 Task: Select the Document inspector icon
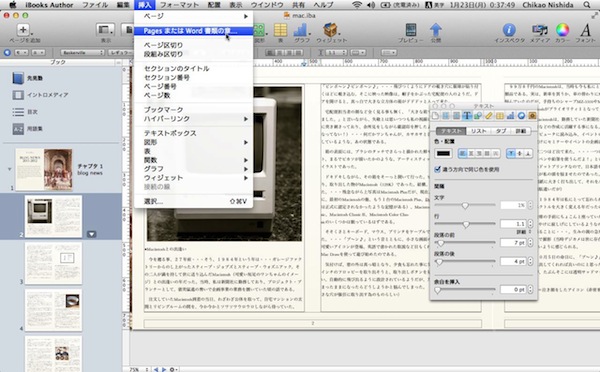[x=435, y=116]
